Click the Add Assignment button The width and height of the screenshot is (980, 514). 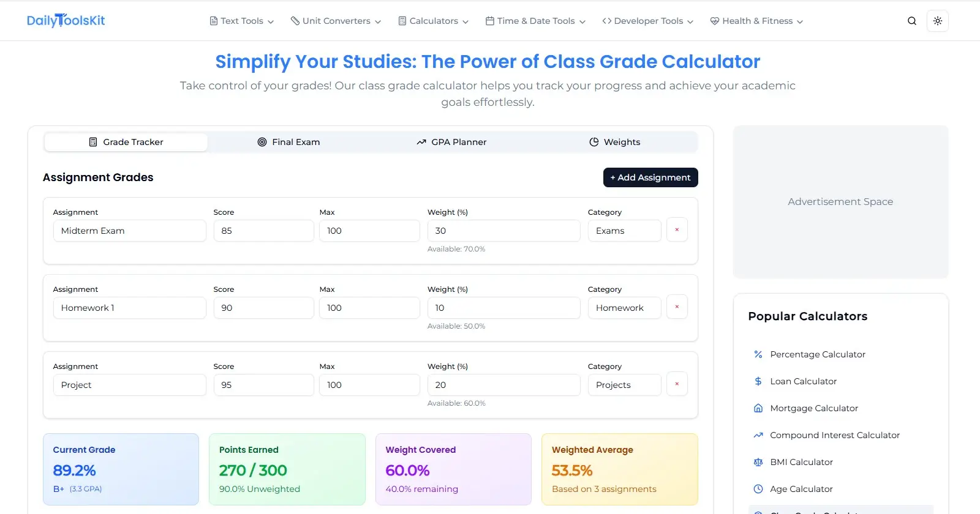[x=650, y=177]
